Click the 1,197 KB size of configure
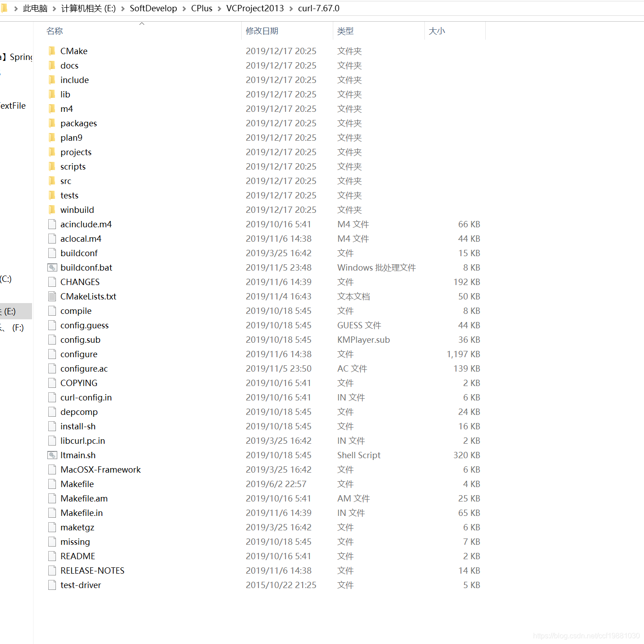 click(463, 354)
